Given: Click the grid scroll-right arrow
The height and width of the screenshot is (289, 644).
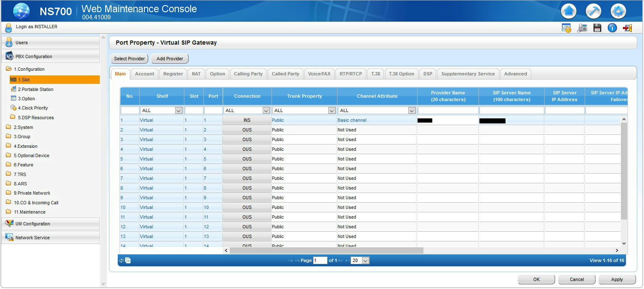Looking at the screenshot, I should click(617, 250).
